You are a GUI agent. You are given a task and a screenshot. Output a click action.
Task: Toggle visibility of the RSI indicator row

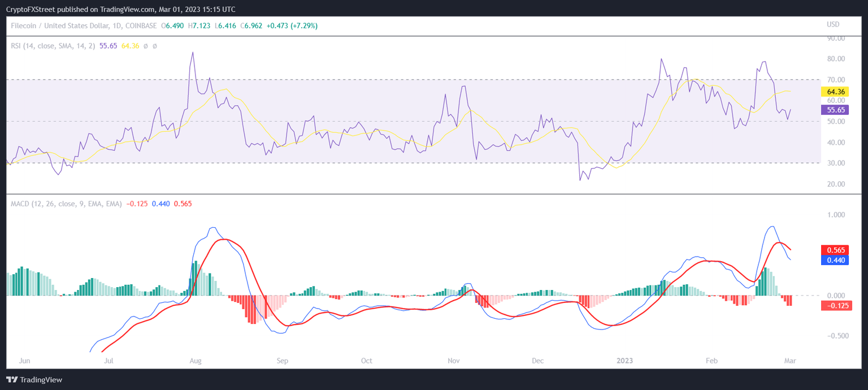(57, 46)
